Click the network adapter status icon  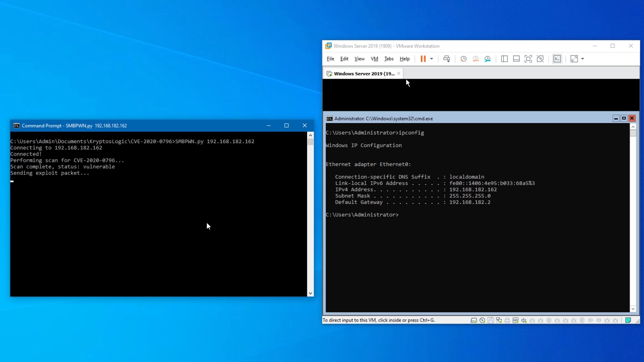coord(499,320)
